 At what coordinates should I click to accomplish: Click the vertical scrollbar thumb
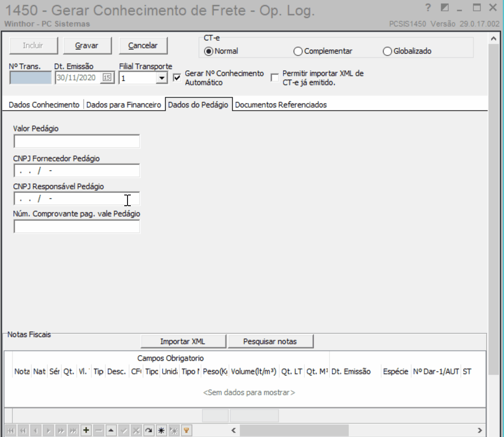494,209
